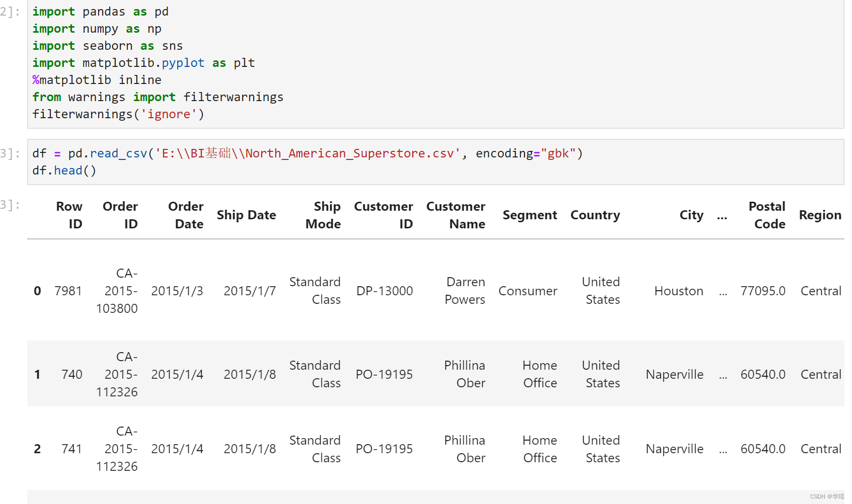The width and height of the screenshot is (852, 504).
Task: Click the %matplotlib inline magic line
Action: pos(97,80)
